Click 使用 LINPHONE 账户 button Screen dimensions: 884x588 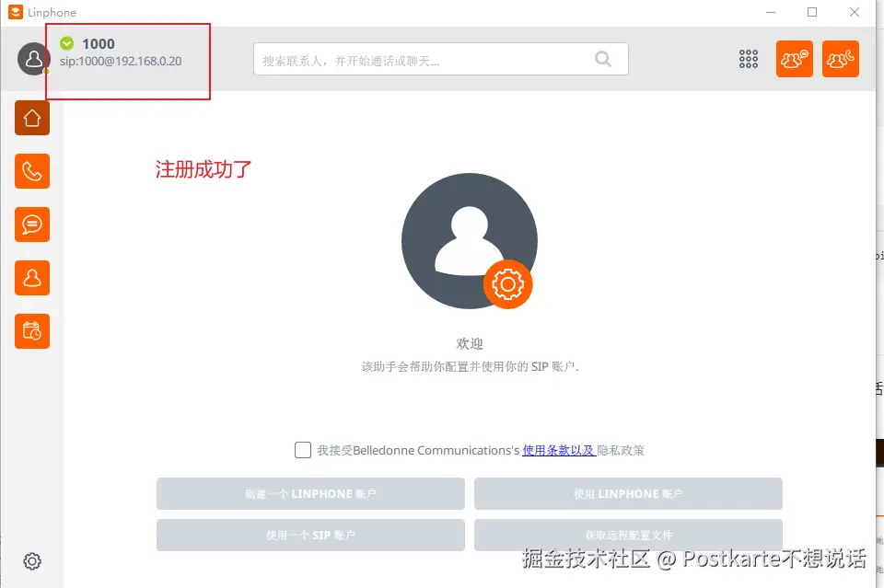(x=628, y=494)
